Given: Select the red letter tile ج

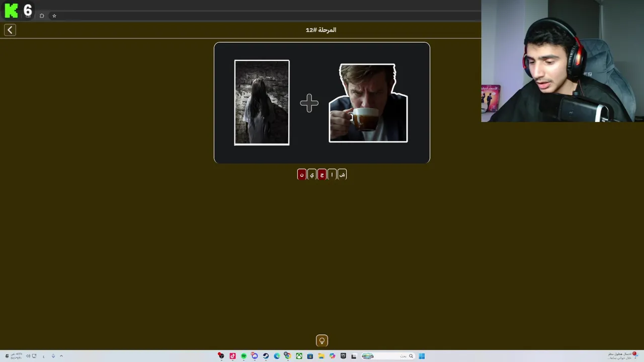Looking at the screenshot, I should tap(322, 174).
